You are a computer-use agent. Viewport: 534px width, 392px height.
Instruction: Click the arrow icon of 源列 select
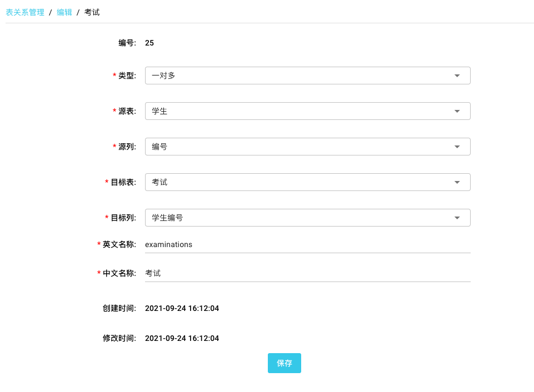click(457, 147)
